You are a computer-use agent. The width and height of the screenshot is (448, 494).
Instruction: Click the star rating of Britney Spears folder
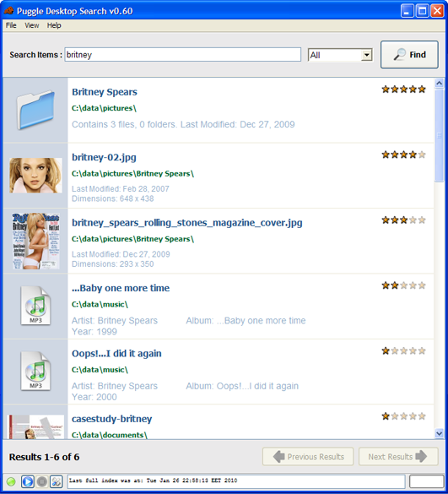403,90
